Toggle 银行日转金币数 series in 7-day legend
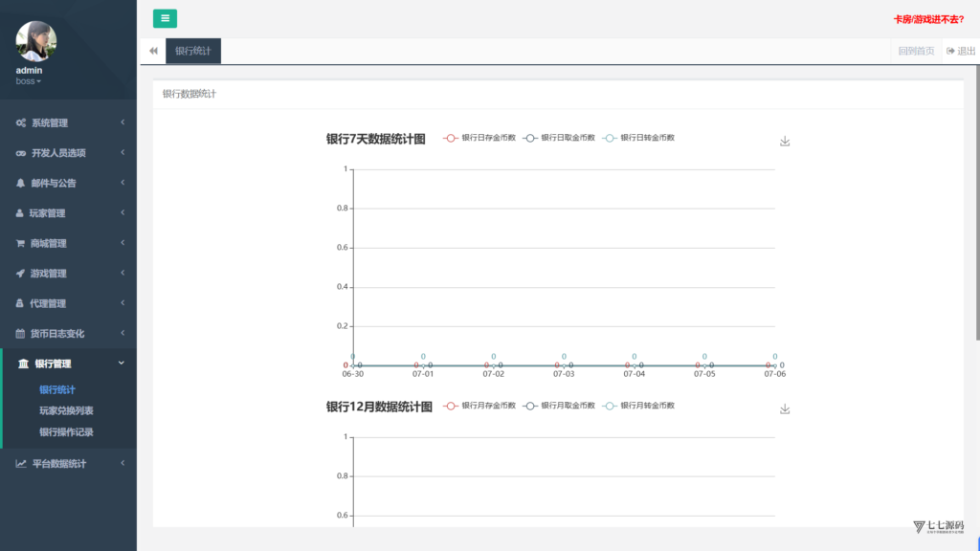The width and height of the screenshot is (980, 551). 638,138
